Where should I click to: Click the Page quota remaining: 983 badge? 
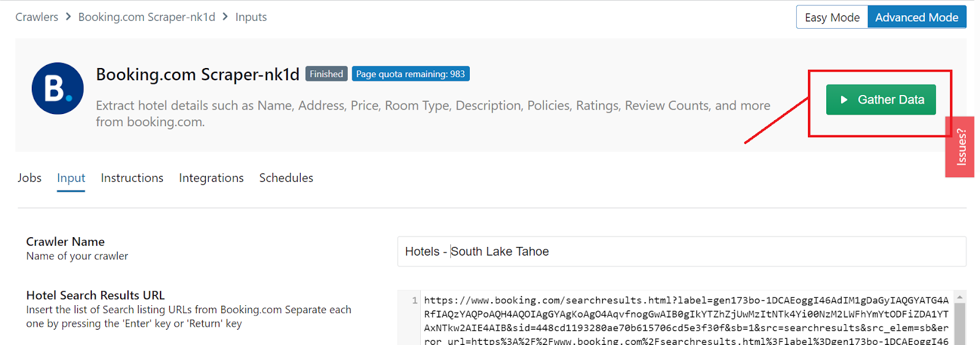pos(410,74)
